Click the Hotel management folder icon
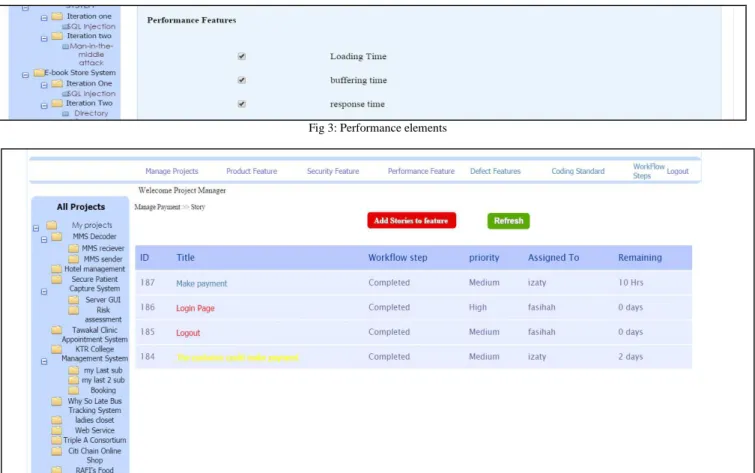 pos(56,269)
